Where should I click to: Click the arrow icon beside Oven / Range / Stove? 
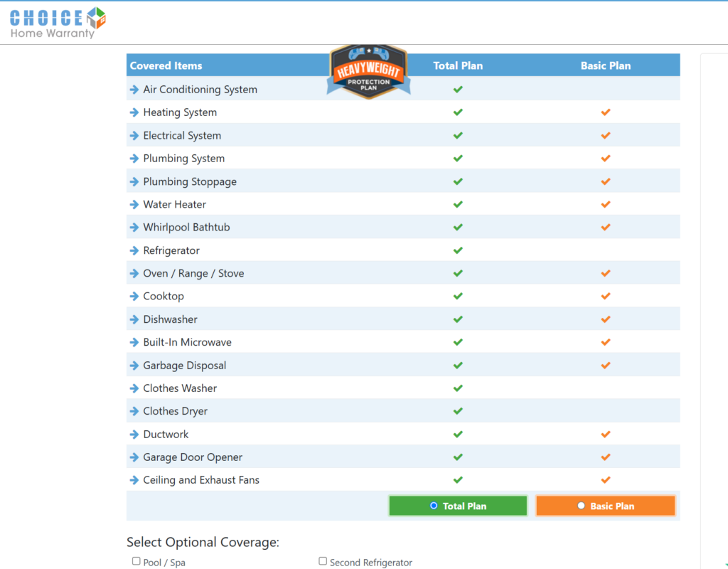tap(134, 273)
